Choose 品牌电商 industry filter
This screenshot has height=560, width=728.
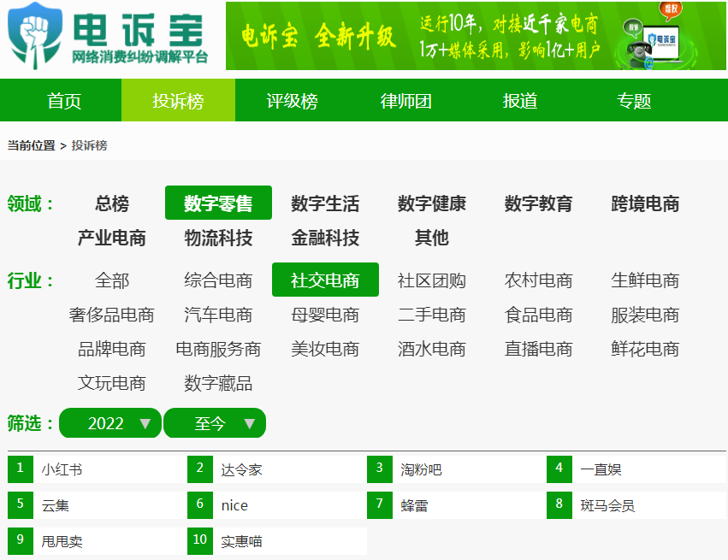[x=112, y=349]
